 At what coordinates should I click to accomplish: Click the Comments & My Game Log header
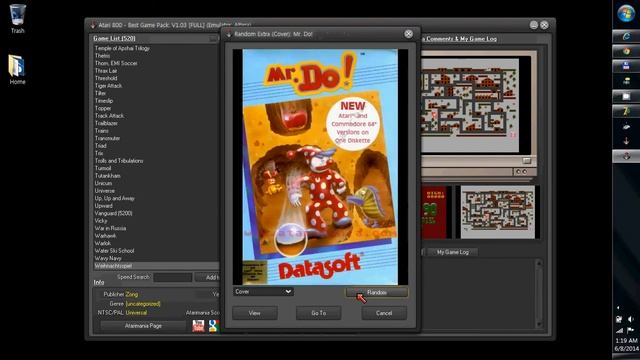coord(461,39)
